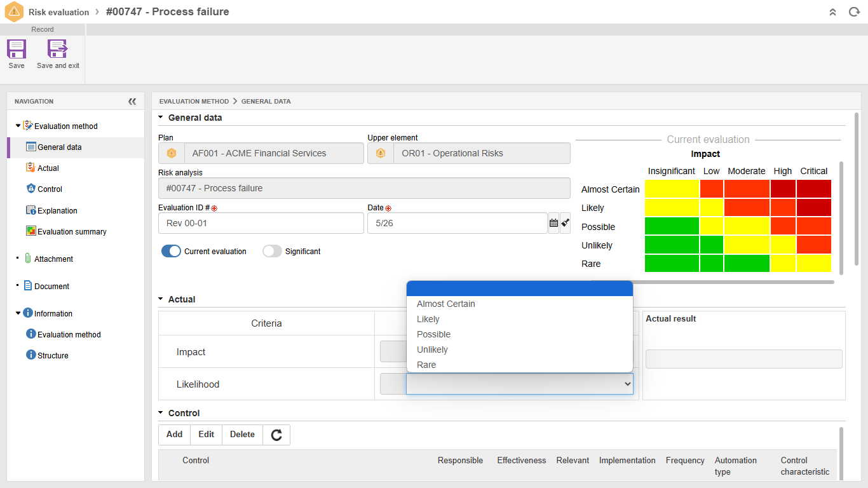Click the Control shield icon in navigation
Screen dimensions: 868x488
[x=31, y=189]
